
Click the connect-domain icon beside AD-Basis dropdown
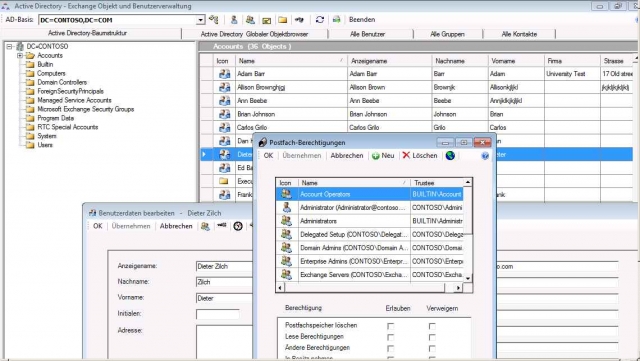213,19
